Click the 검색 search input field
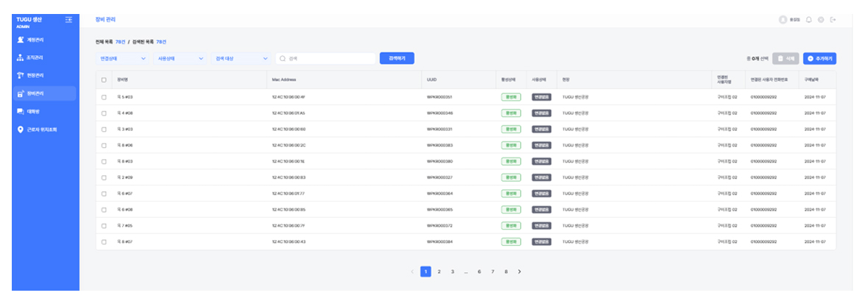Viewport: 868px width, 301px height. click(325, 58)
